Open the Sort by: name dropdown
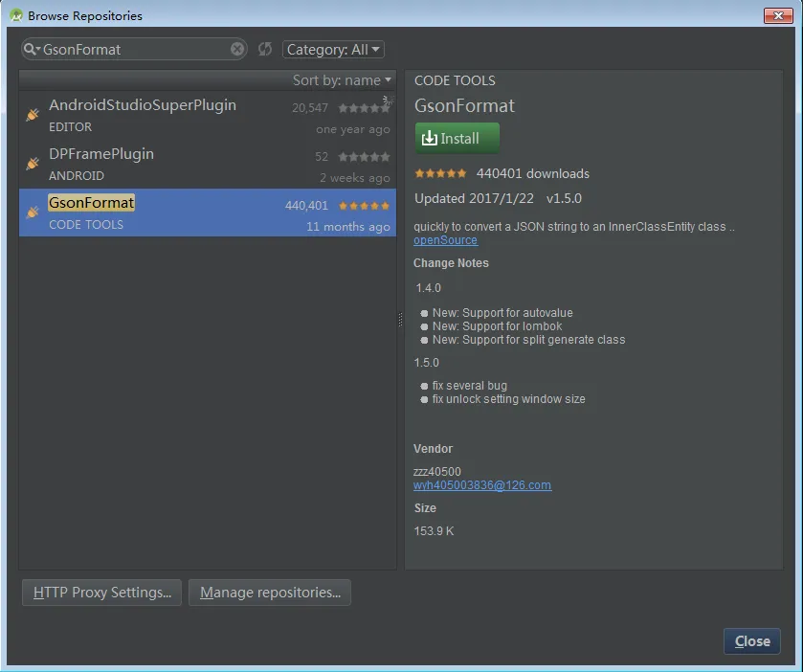 click(342, 80)
